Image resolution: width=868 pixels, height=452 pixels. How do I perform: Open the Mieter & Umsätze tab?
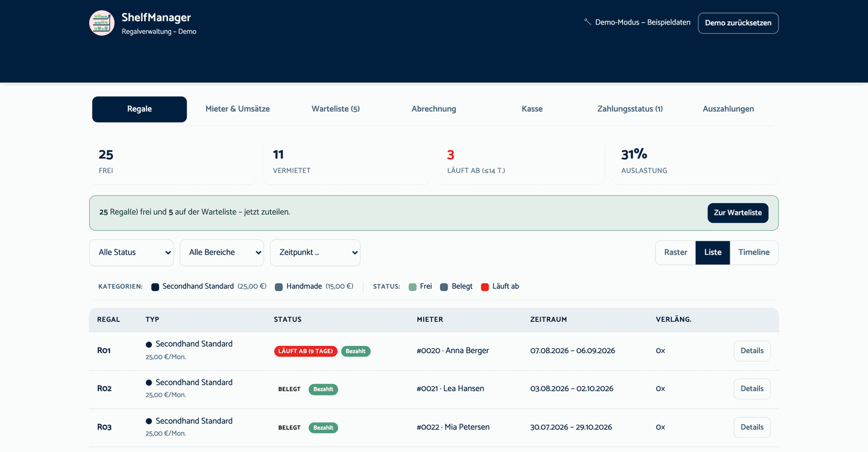click(238, 109)
